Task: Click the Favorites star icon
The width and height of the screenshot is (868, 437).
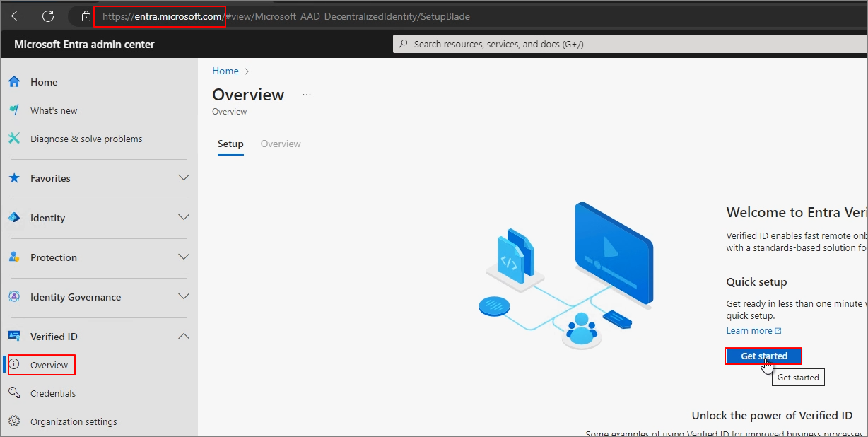Action: [14, 178]
